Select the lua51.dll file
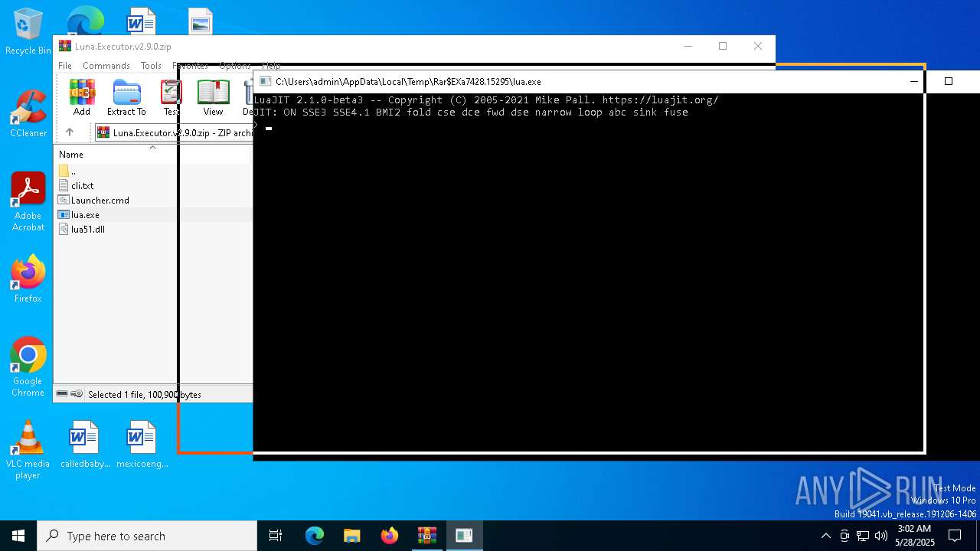This screenshot has width=980, height=551. coord(87,230)
